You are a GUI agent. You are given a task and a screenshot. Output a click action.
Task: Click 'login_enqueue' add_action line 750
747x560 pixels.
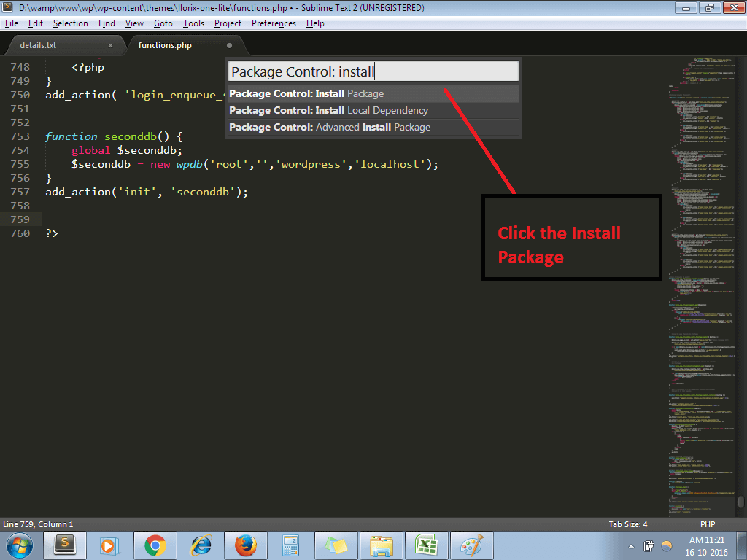134,96
